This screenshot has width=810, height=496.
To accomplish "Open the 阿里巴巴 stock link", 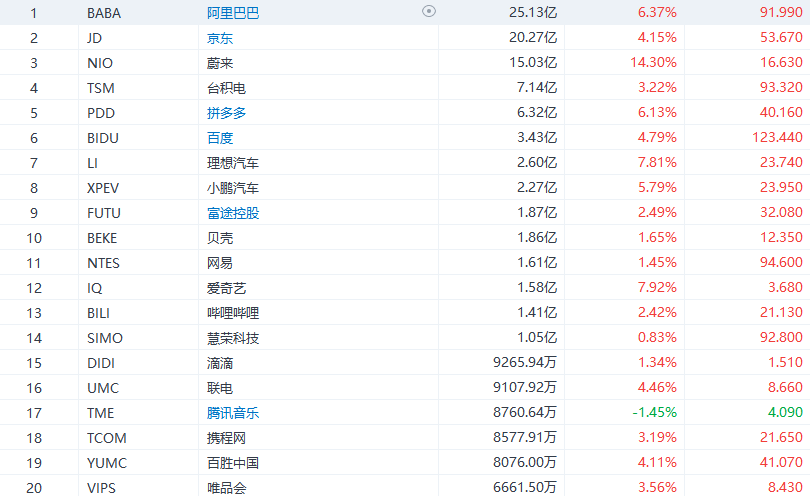I will pos(233,12).
